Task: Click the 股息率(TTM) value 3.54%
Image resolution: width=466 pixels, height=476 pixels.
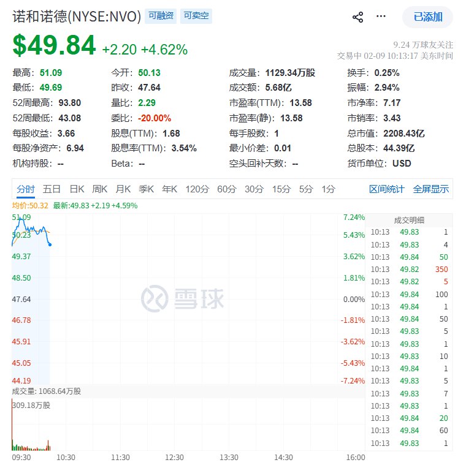Action: pyautogui.click(x=184, y=148)
